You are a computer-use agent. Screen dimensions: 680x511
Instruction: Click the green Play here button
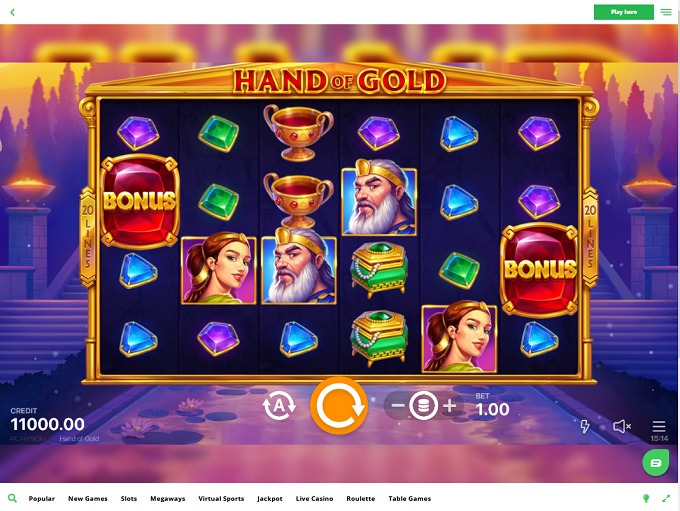pos(624,12)
